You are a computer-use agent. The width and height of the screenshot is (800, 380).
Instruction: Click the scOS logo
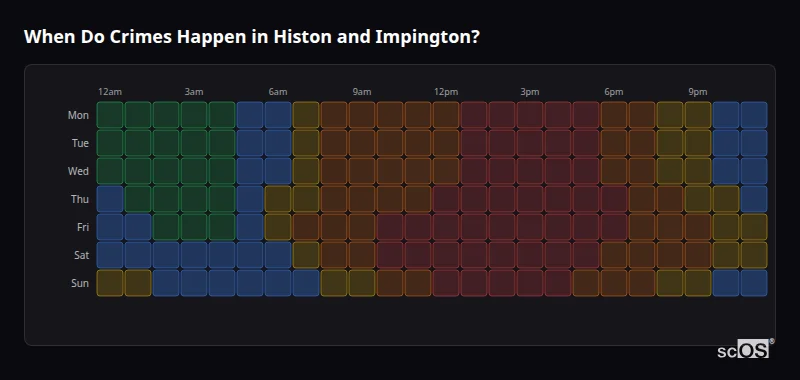745,349
